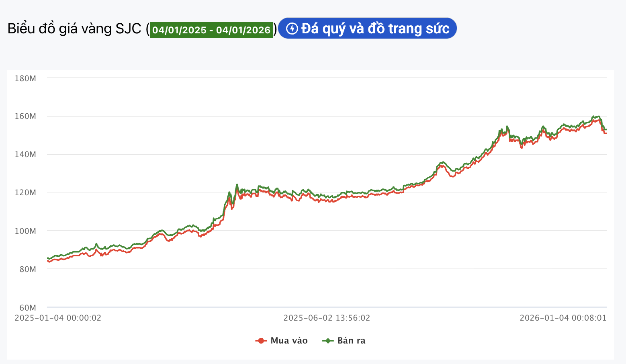Click the red circle marker in legend
Viewport: 626px width, 364px height.
point(261,341)
